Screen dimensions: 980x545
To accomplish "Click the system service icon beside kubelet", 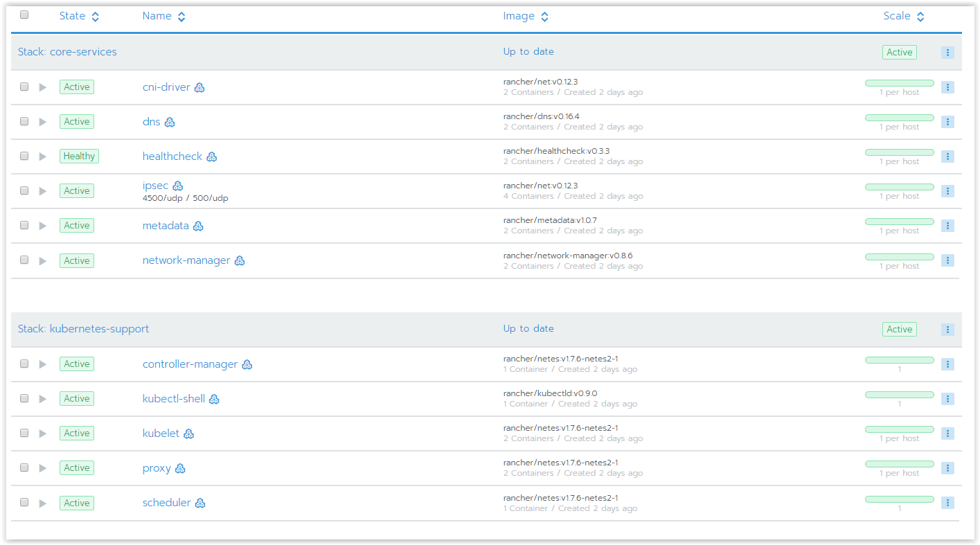I will 188,434.
